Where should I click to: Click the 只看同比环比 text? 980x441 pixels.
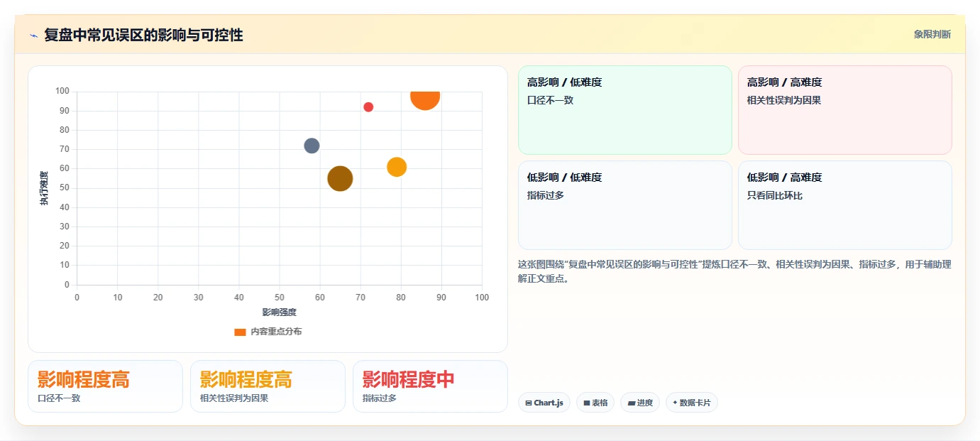tap(775, 195)
